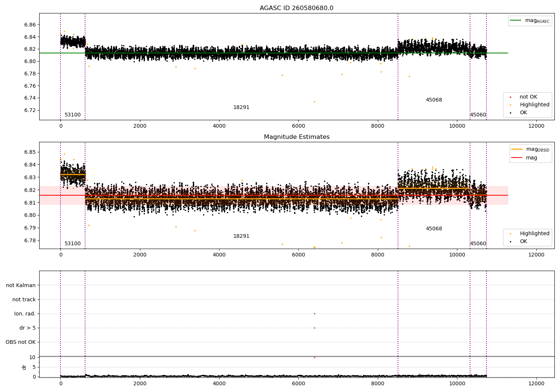Click the 12000 x-tick label under top plot
The height and width of the screenshot is (392, 560).
tap(536, 126)
